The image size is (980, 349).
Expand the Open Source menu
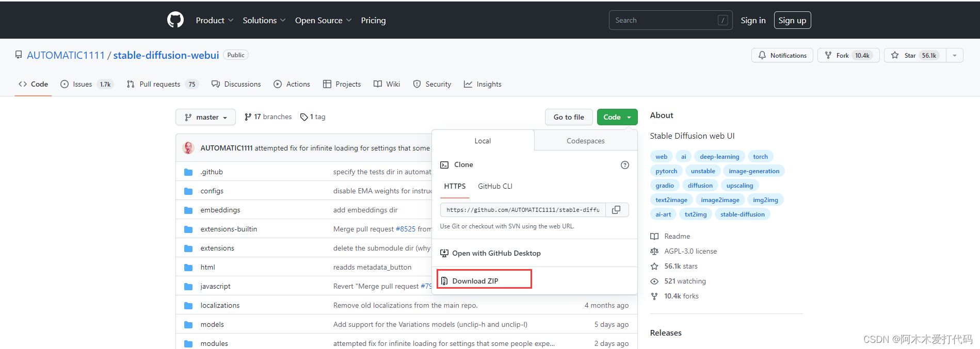click(x=323, y=20)
